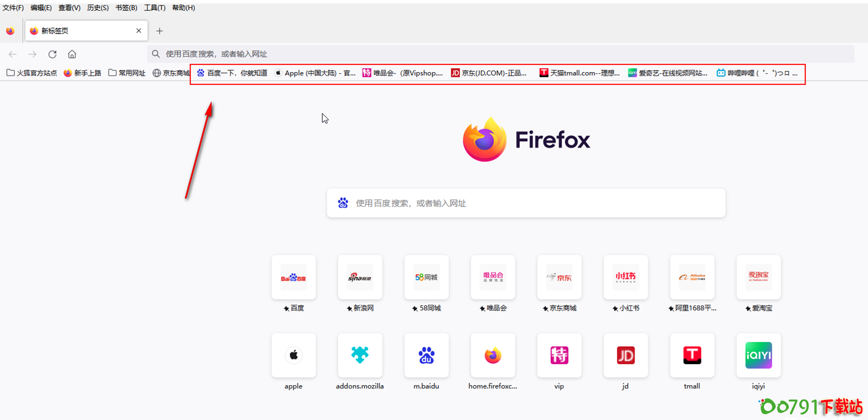The width and height of the screenshot is (868, 420).
Task: Open the Sina shortcut tile
Action: 360,277
